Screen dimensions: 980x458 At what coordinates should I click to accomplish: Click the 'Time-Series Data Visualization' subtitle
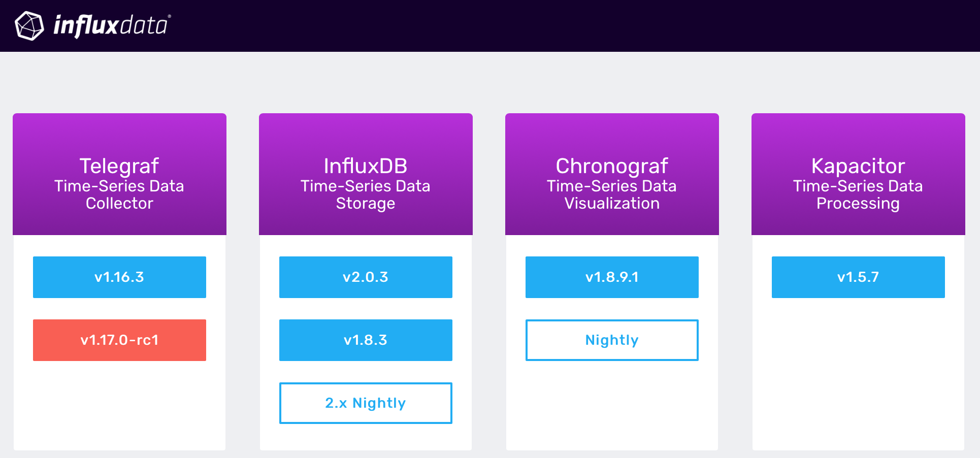[612, 194]
